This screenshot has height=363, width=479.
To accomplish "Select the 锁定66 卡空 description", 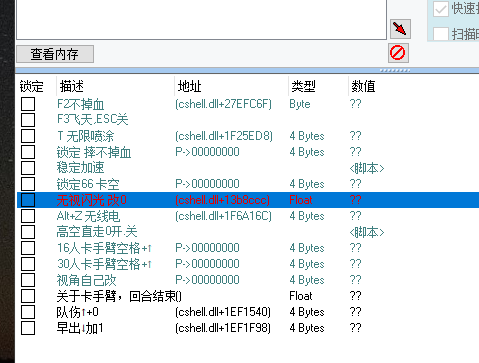I will (88, 184).
